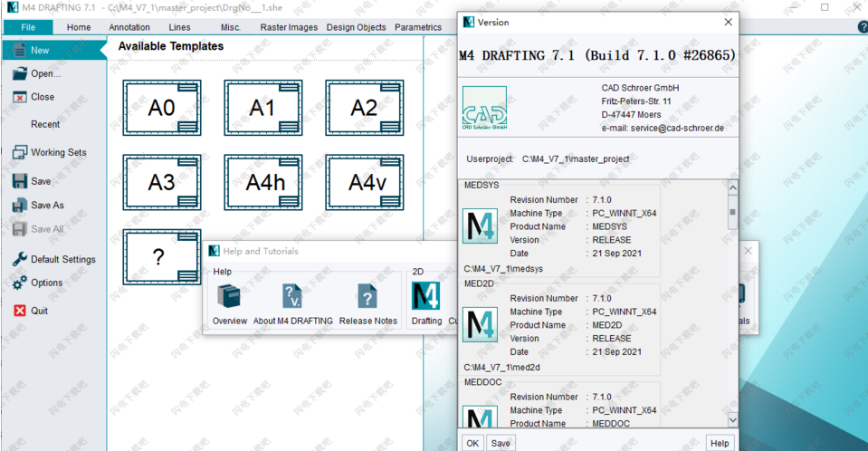Click the CAD Schroer logo
The height and width of the screenshot is (451, 868).
pos(484,108)
